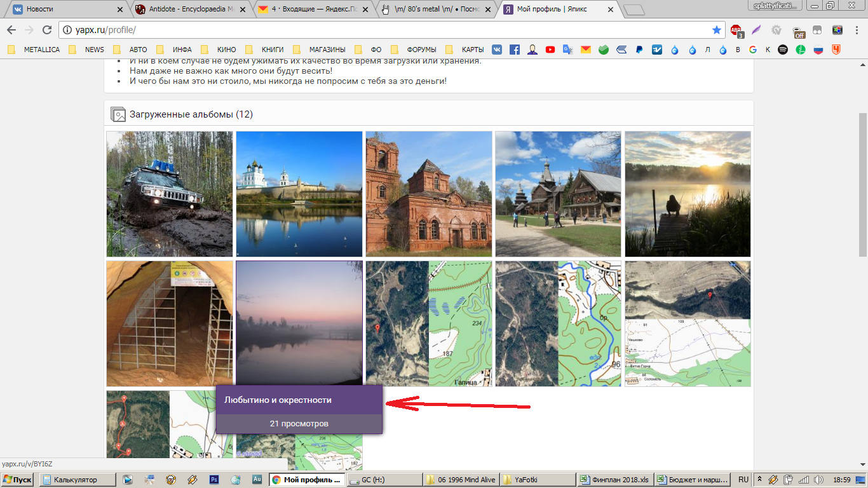
Task: Open the Russian flag bookmark
Action: [x=818, y=50]
